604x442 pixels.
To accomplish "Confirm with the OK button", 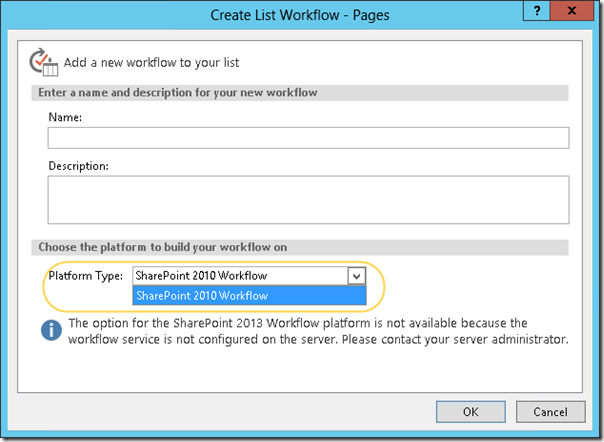I will tap(471, 412).
